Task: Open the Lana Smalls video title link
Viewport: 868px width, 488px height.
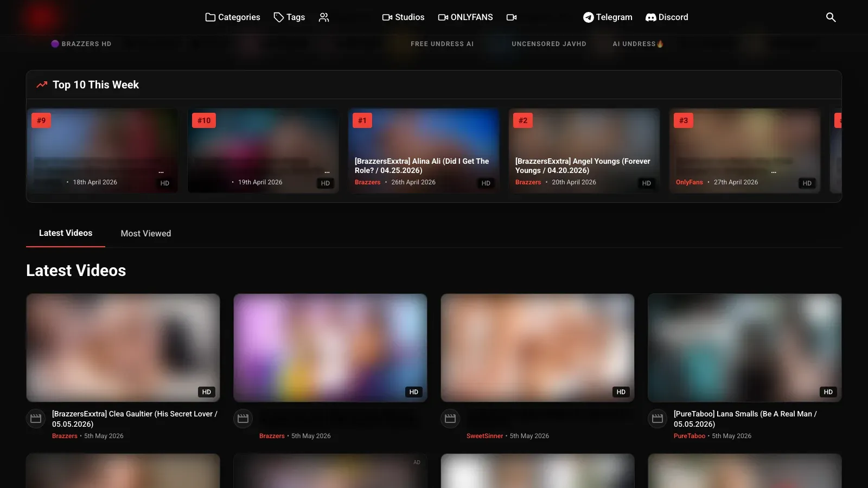Action: point(745,419)
